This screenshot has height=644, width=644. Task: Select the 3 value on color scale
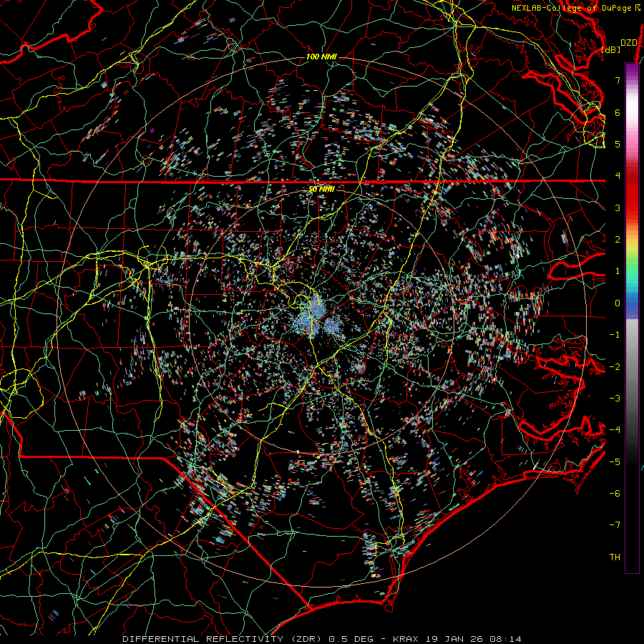point(618,208)
